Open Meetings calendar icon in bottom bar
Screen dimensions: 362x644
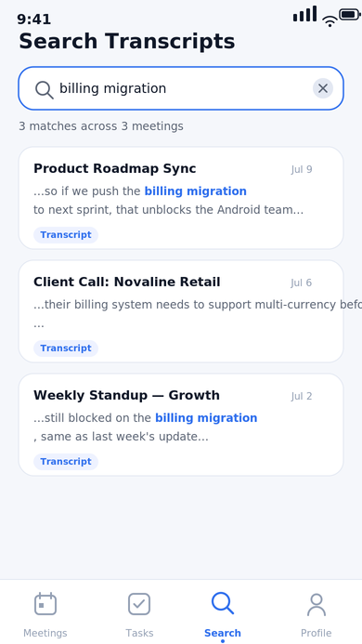coord(45,604)
